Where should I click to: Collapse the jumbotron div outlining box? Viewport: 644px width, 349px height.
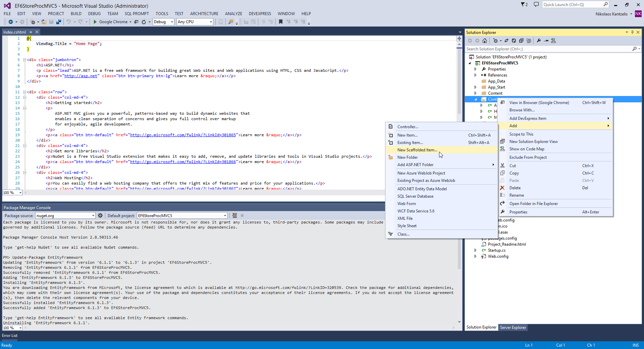pyautogui.click(x=24, y=60)
